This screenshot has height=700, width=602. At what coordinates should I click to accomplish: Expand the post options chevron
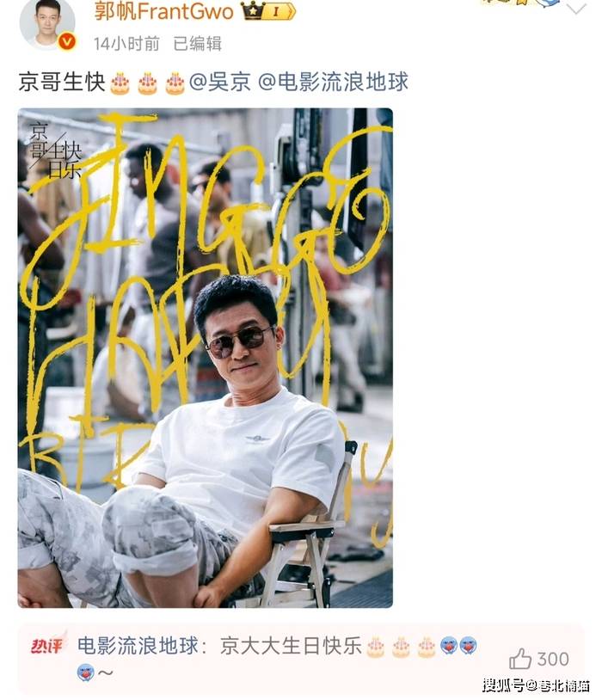tap(576, 8)
